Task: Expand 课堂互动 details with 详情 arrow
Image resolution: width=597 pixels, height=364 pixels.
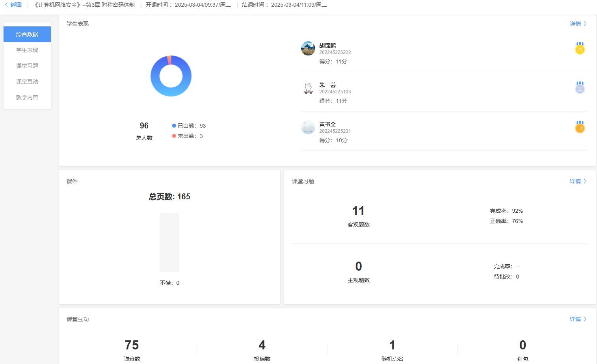Action: click(585, 319)
